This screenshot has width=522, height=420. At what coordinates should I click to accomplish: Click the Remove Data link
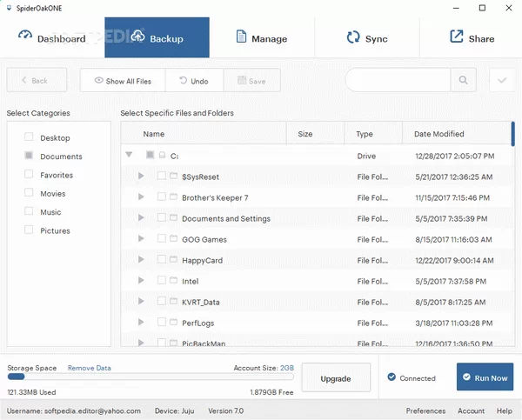(x=90, y=368)
